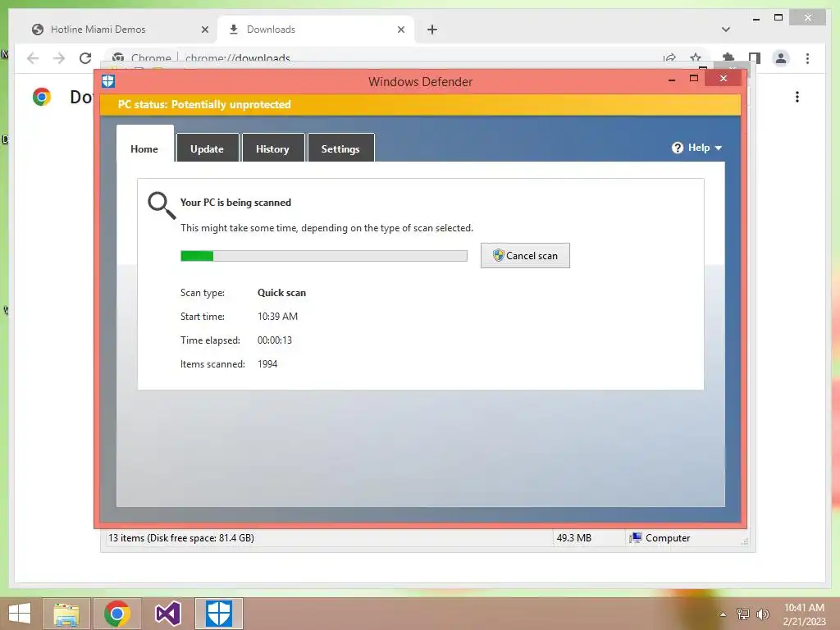Open the Downloads page more actions menu

coord(797,97)
